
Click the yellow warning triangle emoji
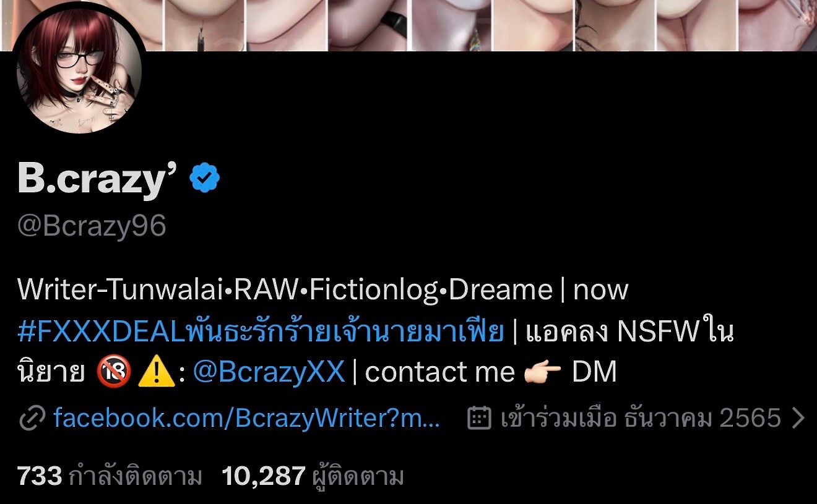click(156, 373)
